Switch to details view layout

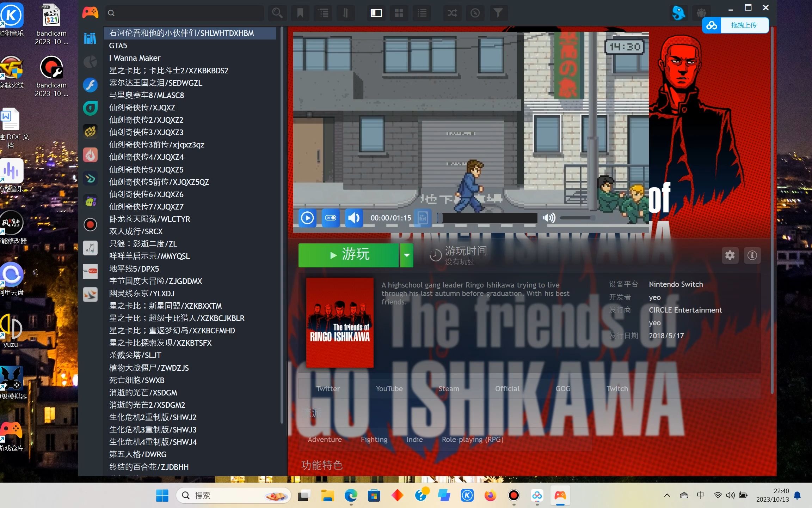pos(376,13)
